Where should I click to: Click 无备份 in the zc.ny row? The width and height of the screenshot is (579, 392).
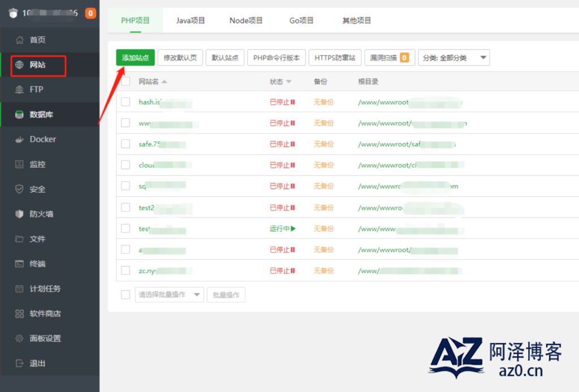[x=323, y=271]
